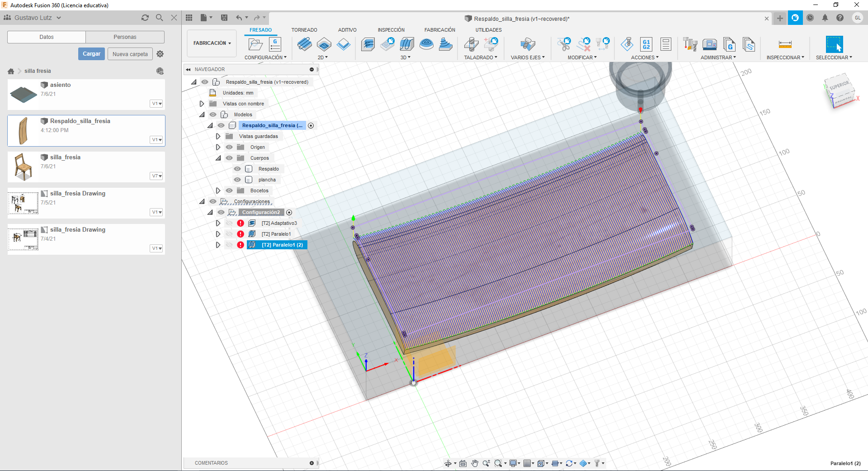
Task: Expand the Vistas con nombre node
Action: coord(202,104)
